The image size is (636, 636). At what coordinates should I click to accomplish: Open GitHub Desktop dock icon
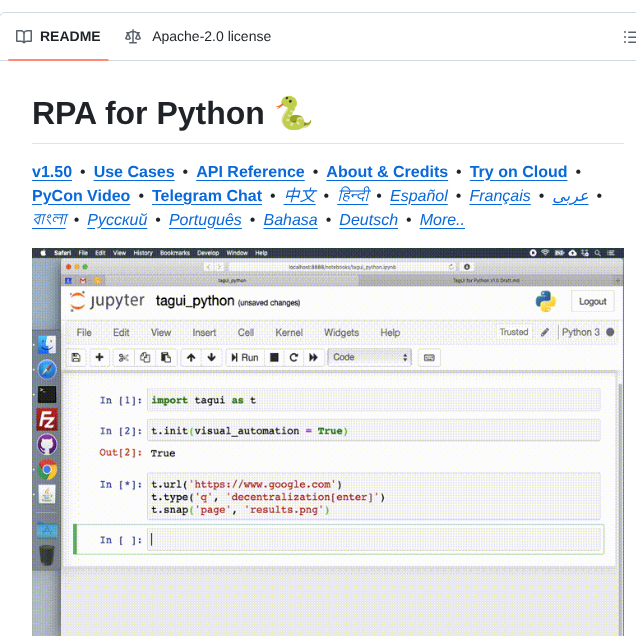pos(47,445)
